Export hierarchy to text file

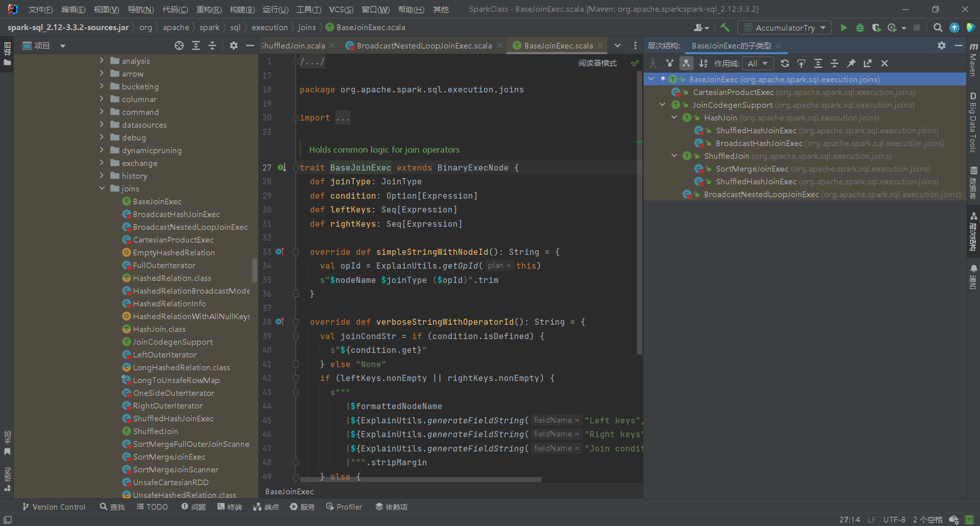(x=868, y=63)
